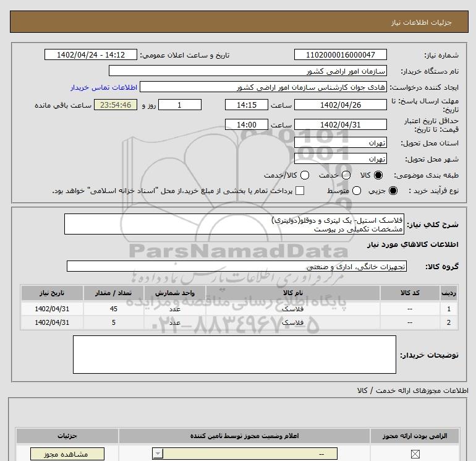Click the شماره نیاز field 1102000016000047
Image resolution: width=476 pixels, height=461 pixels.
(x=340, y=54)
